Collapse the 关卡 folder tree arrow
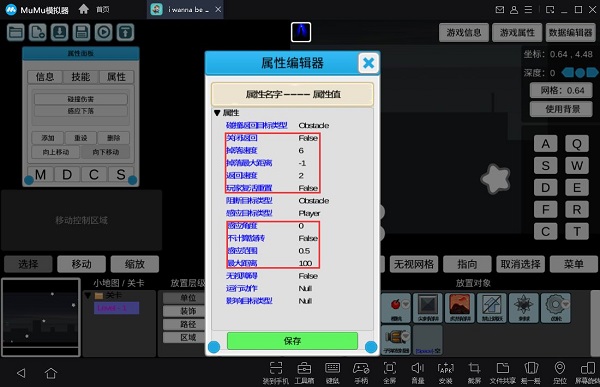Image resolution: width=600 pixels, height=387 pixels. click(x=88, y=296)
